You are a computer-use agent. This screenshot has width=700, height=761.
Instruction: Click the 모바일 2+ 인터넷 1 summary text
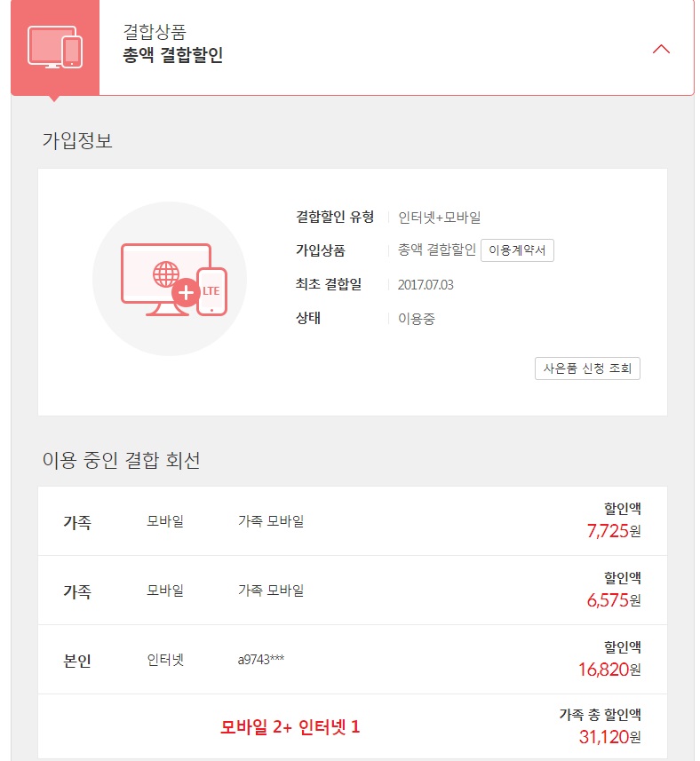click(x=290, y=727)
